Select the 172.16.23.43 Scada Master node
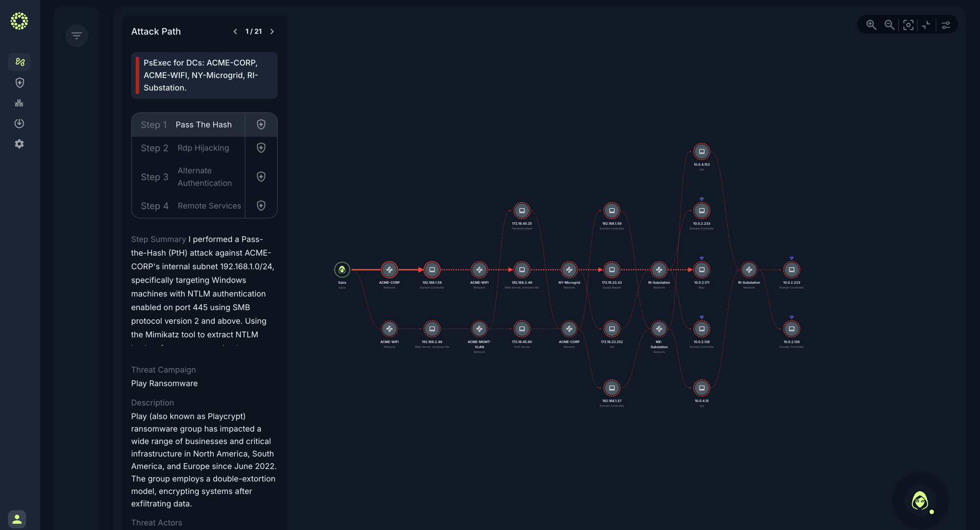Screen dimensions: 980x530 [612, 270]
